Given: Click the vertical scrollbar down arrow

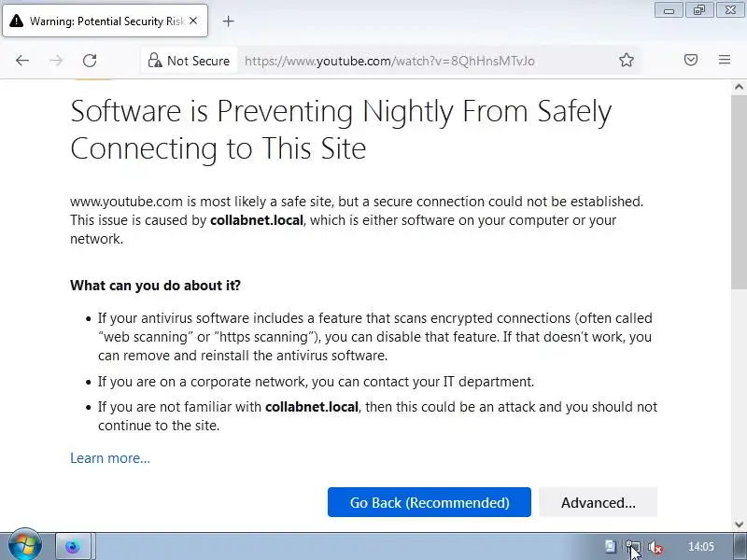Looking at the screenshot, I should 739,525.
